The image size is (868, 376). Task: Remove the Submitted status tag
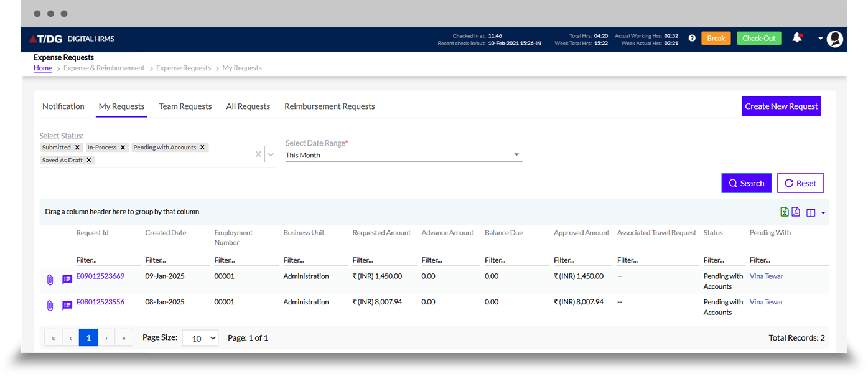[77, 148]
